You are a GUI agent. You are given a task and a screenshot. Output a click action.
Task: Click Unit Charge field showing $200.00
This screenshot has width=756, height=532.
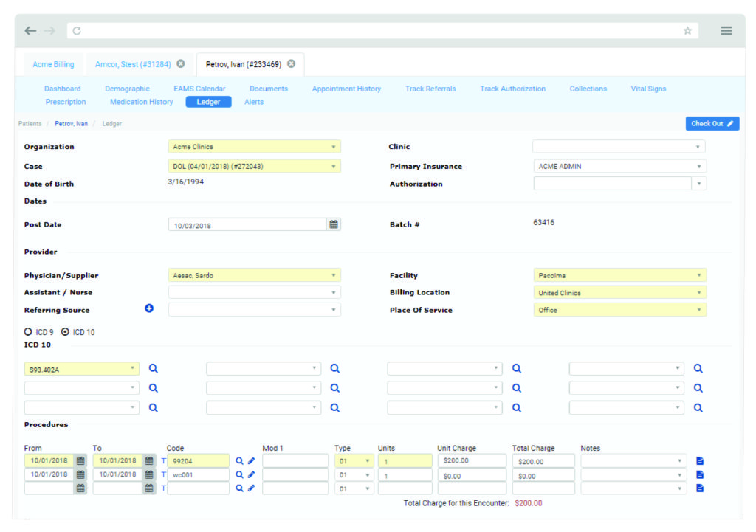(x=472, y=460)
